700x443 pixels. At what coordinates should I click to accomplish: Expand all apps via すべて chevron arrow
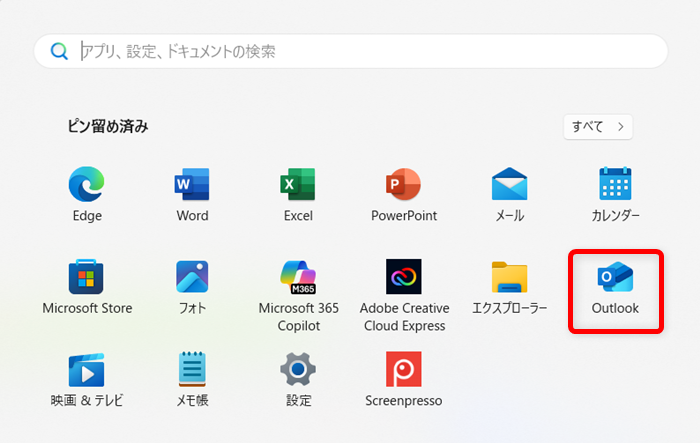(621, 126)
